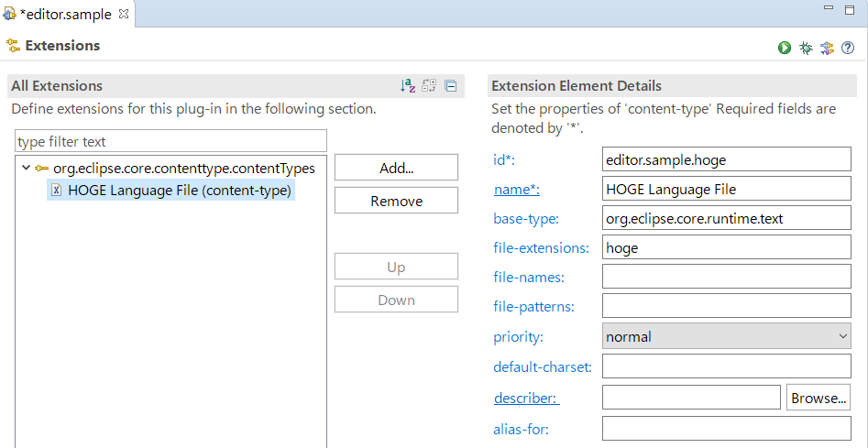Collapse the org.eclipse.core.contenttype.contentTypes node
Viewport: 868px width, 448px height.
(x=25, y=169)
